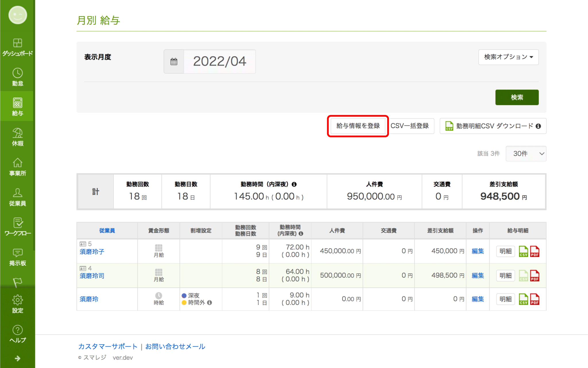This screenshot has height=368, width=588.
Task: Open 明細 for 須磨玲
Action: (x=505, y=299)
